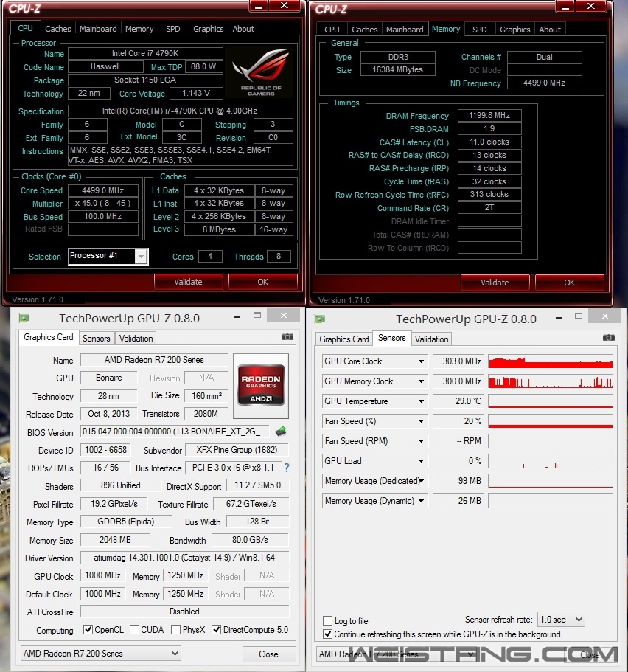This screenshot has height=672, width=628.
Task: Click the CAS# Latency value 11.0 clocks
Action: 489,142
